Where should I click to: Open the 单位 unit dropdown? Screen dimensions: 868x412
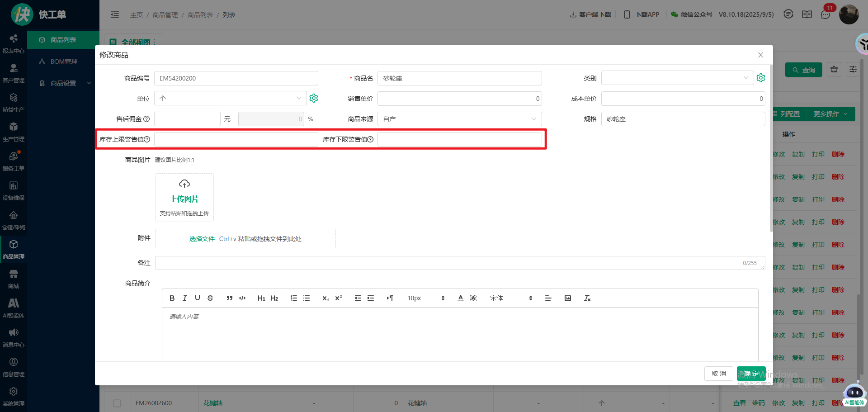coord(230,98)
